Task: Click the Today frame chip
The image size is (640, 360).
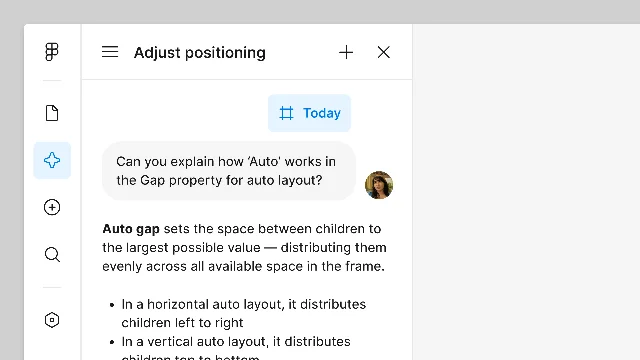Action: pos(309,113)
